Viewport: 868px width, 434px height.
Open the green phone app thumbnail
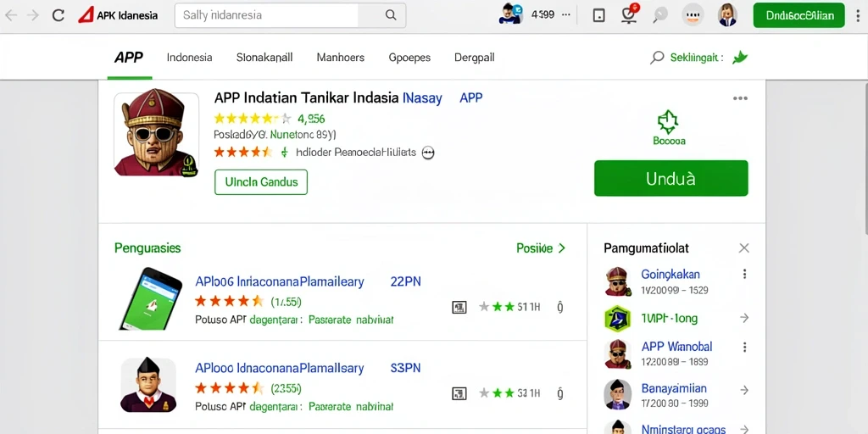[x=151, y=299]
